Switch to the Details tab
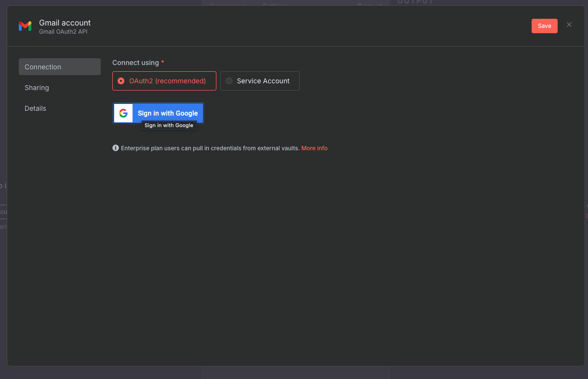588x379 pixels. (60, 108)
